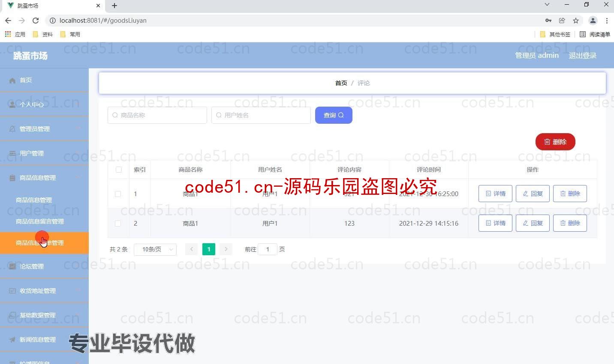Click the red 删除 batch delete button
The height and width of the screenshot is (364, 614).
coord(555,142)
